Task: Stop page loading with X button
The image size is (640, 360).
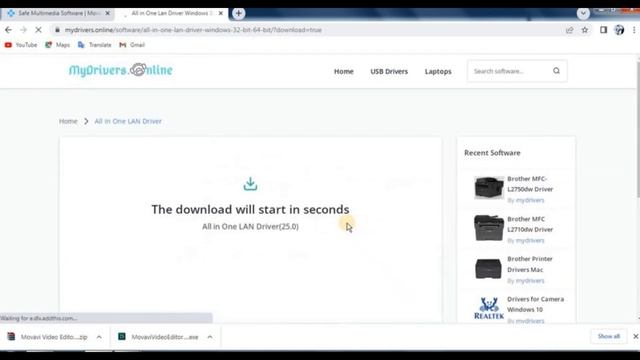Action: (x=38, y=30)
